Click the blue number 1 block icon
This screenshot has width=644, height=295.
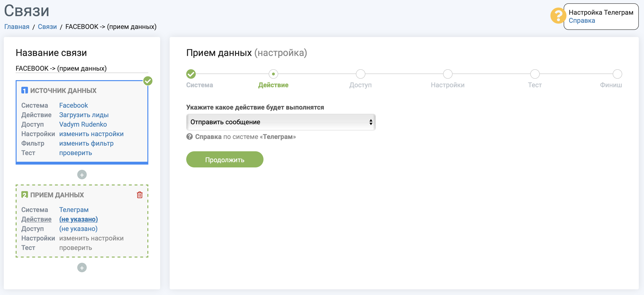(x=24, y=90)
